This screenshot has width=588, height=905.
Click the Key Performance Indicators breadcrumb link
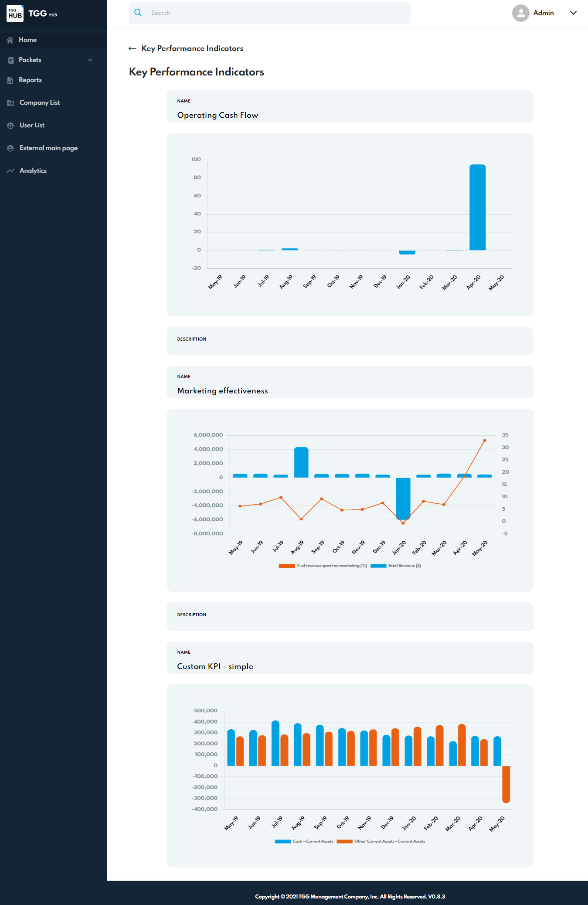point(192,48)
